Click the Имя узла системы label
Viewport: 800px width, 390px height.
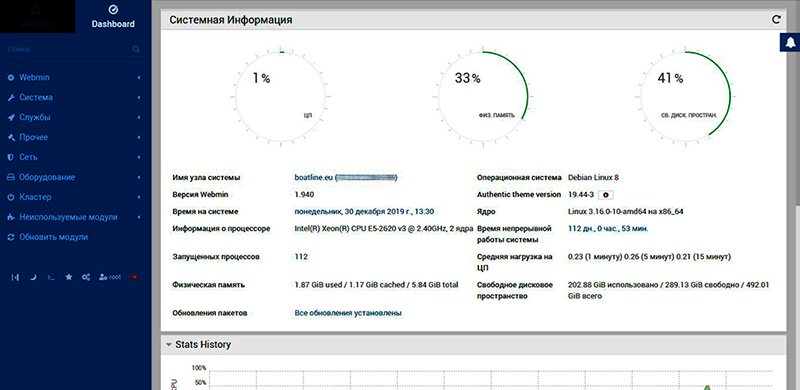pos(207,178)
